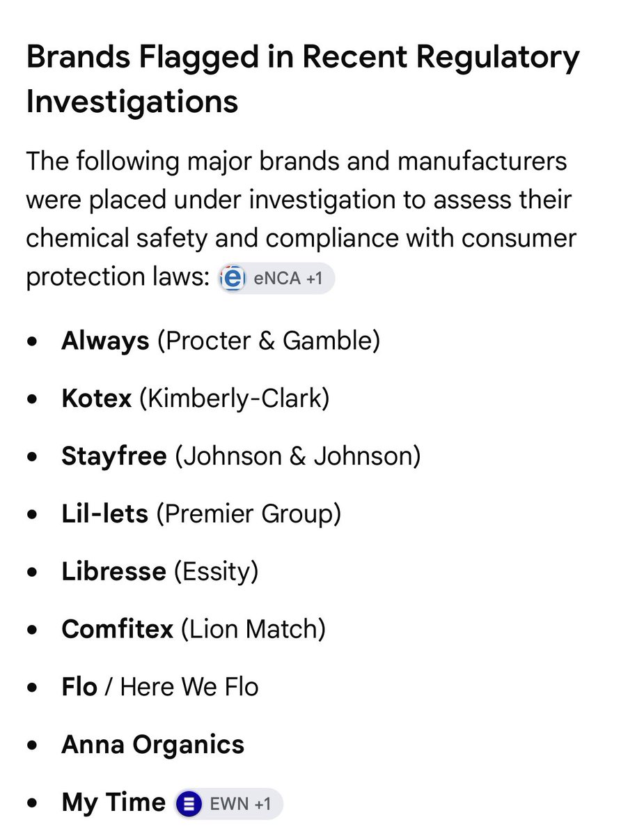
Task: Select the Always brand name
Action: click(105, 341)
